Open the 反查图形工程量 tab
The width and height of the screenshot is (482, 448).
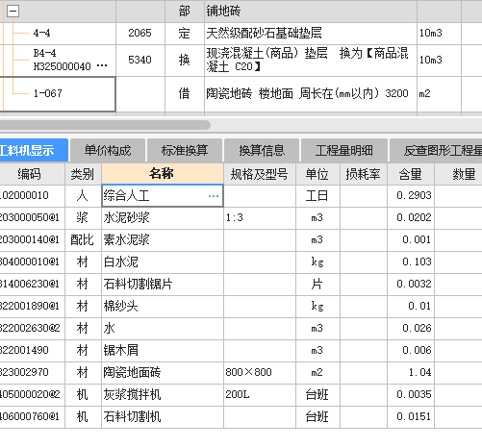(436, 150)
